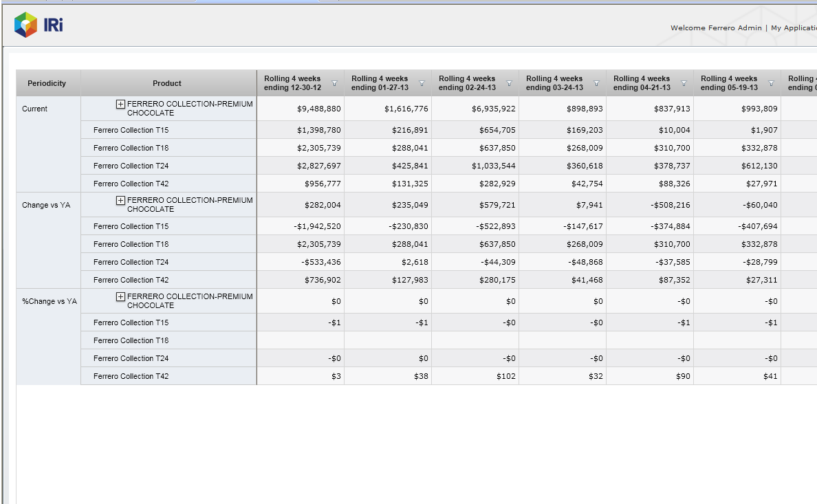Select the Current periodicity row label
This screenshot has height=504, width=817.
pos(34,109)
